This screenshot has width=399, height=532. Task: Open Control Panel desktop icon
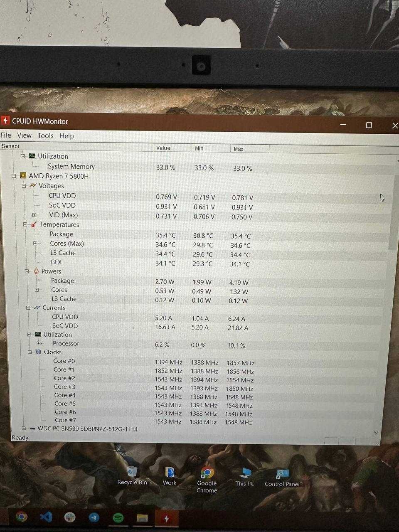[282, 478]
